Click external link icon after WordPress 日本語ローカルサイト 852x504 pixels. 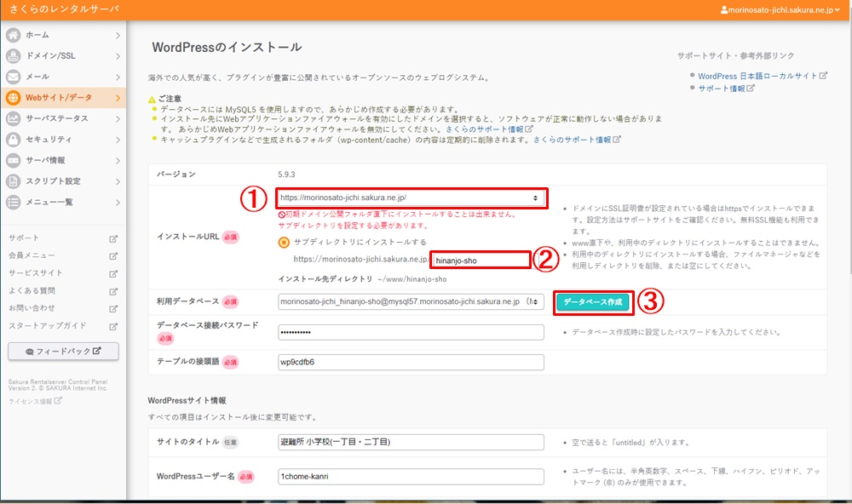[x=823, y=76]
